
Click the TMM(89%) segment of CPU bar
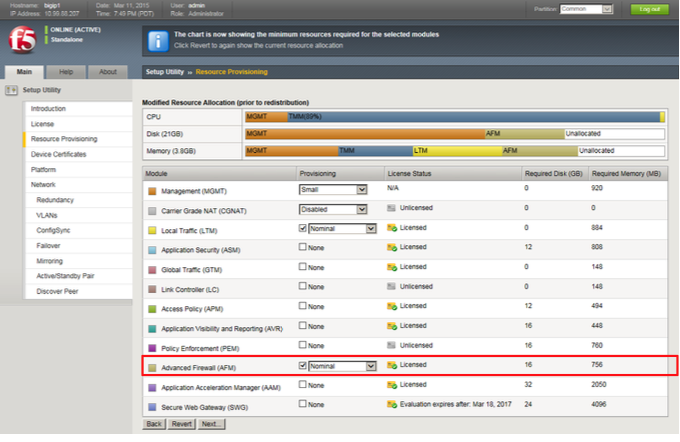click(474, 117)
